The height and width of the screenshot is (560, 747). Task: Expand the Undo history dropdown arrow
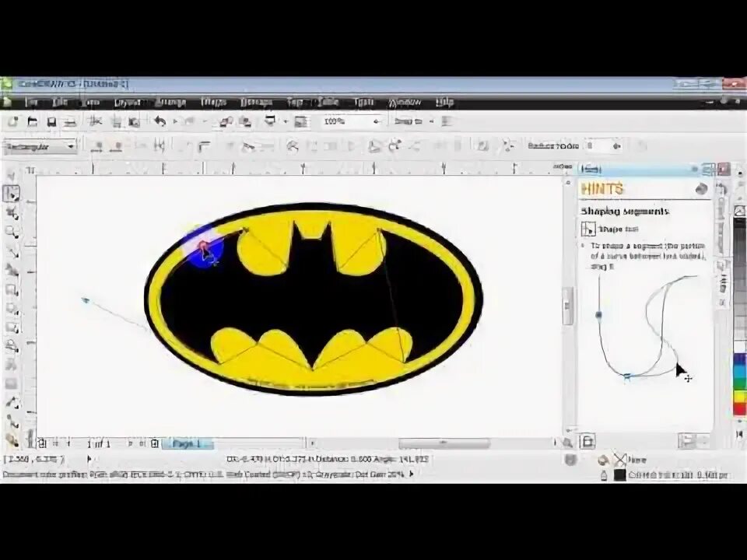pos(175,122)
